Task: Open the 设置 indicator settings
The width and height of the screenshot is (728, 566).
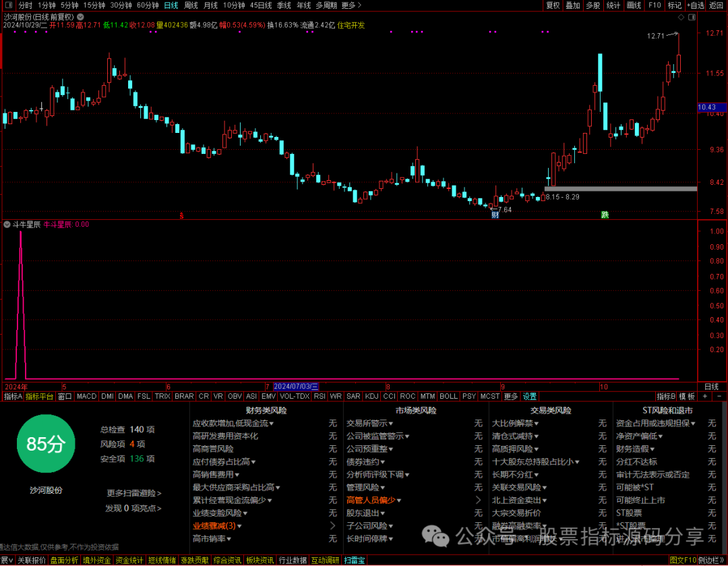Action: (x=529, y=397)
